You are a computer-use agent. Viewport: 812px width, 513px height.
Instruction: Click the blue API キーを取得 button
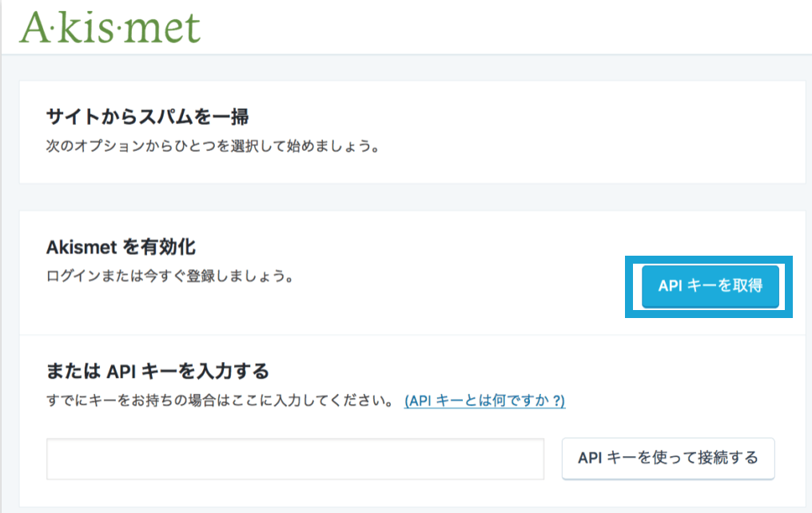pyautogui.click(x=710, y=286)
